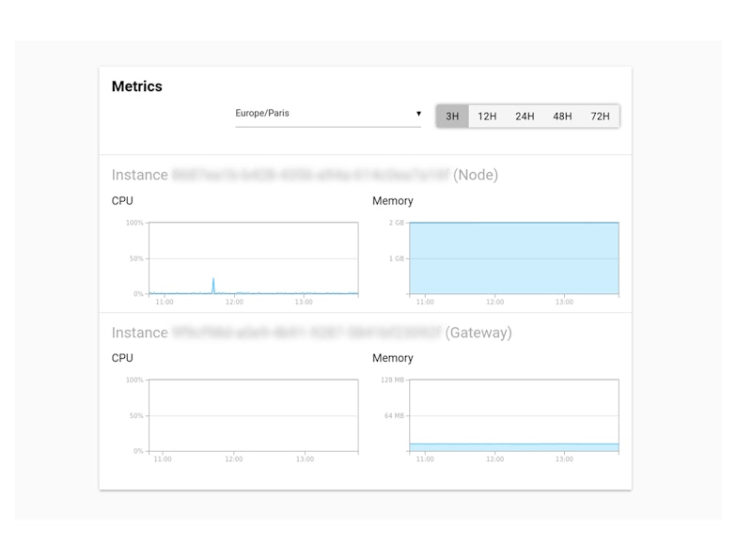
Task: Click the timezone dropdown arrow
Action: (418, 113)
